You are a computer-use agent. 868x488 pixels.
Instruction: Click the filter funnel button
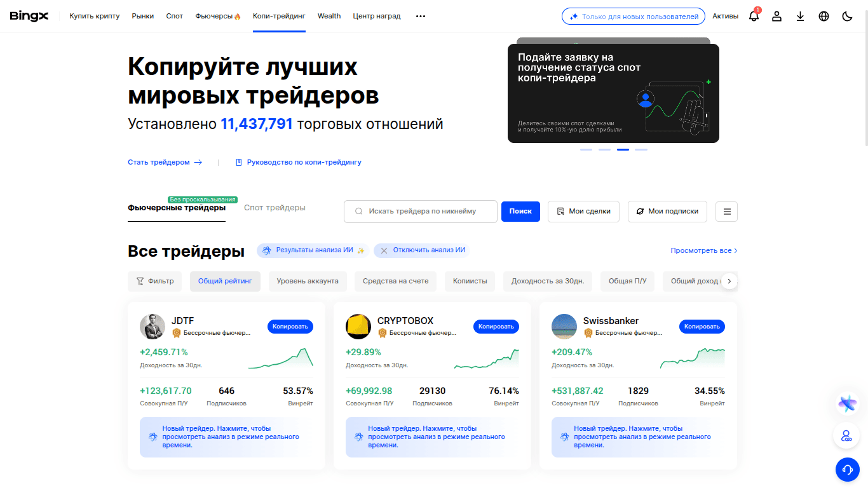tap(155, 281)
